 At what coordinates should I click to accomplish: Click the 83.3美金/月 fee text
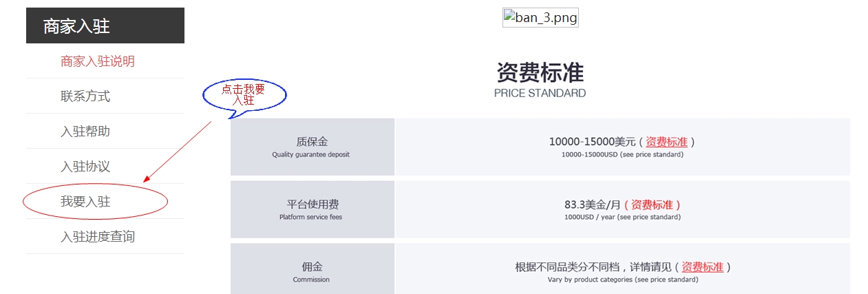[x=593, y=204]
